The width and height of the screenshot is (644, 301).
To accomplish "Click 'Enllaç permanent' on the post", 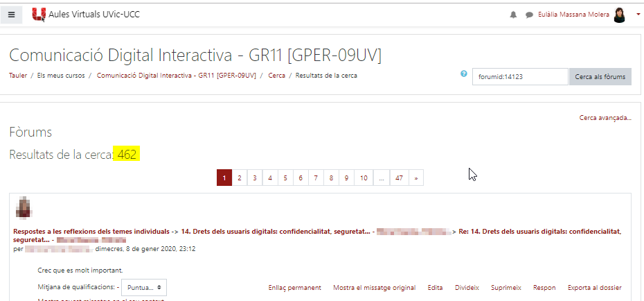I will [x=294, y=287].
